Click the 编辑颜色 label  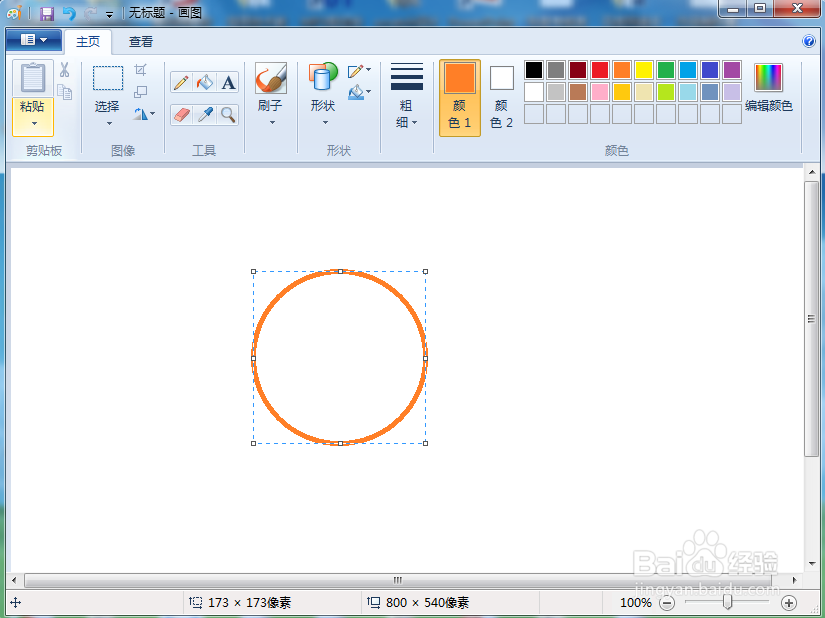[x=769, y=106]
